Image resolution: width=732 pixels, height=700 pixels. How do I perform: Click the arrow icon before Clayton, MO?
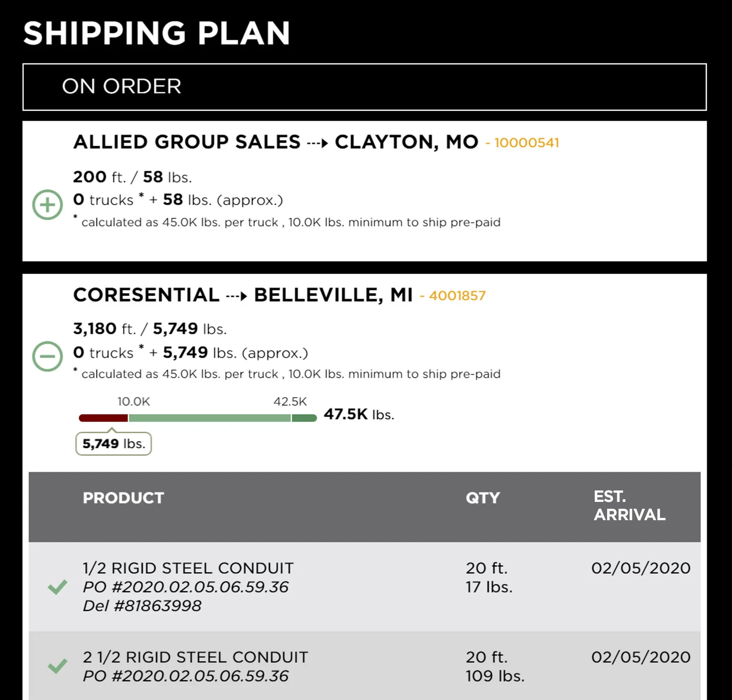318,143
